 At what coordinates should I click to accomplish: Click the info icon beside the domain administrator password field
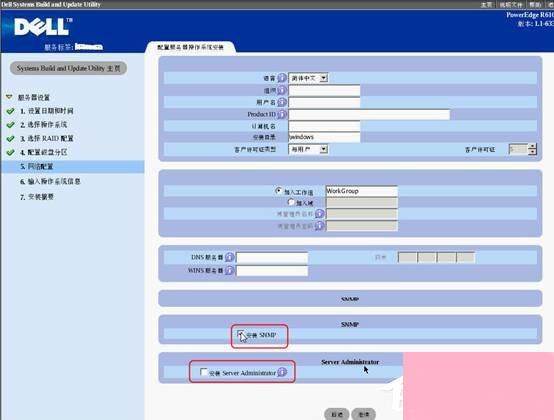pos(319,226)
